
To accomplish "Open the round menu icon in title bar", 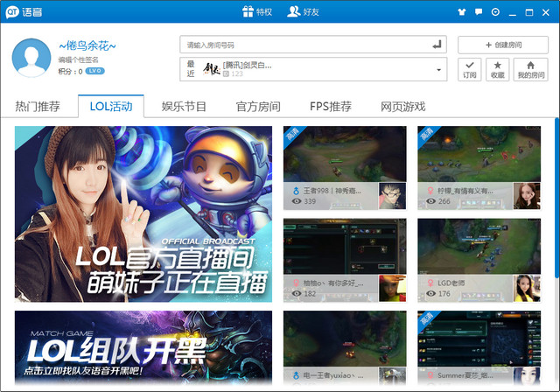I will (x=495, y=11).
